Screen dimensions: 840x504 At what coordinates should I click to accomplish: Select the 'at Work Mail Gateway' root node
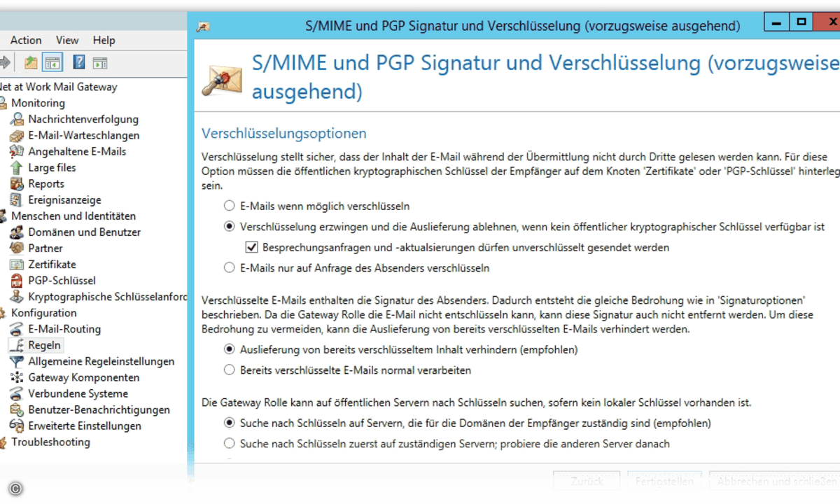(x=59, y=87)
